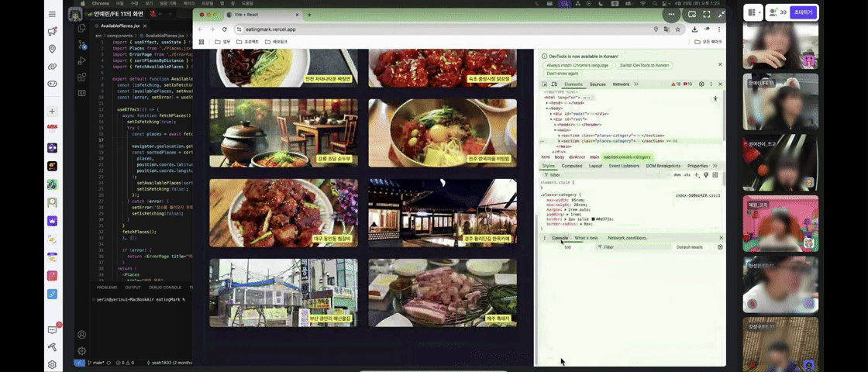Toggle the .cls class editor

tap(687, 175)
